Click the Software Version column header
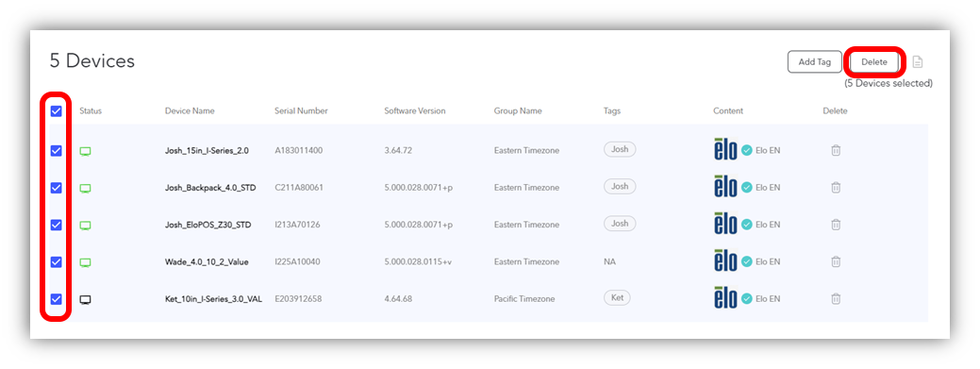The image size is (980, 369). pos(415,111)
